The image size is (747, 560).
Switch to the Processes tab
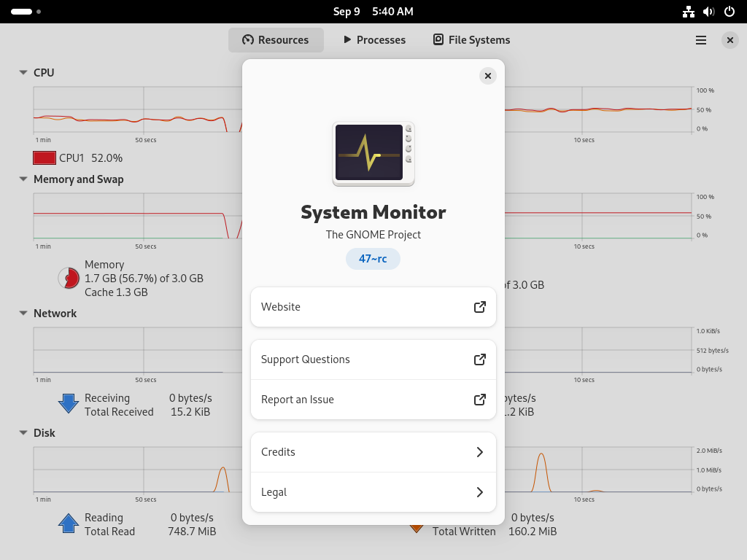pyautogui.click(x=374, y=40)
